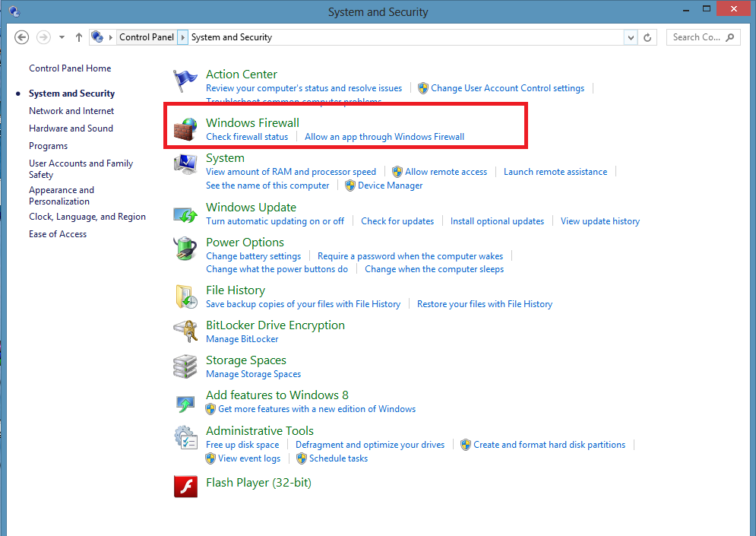The image size is (756, 536).
Task: Change User Account Control settings
Action: [x=508, y=88]
